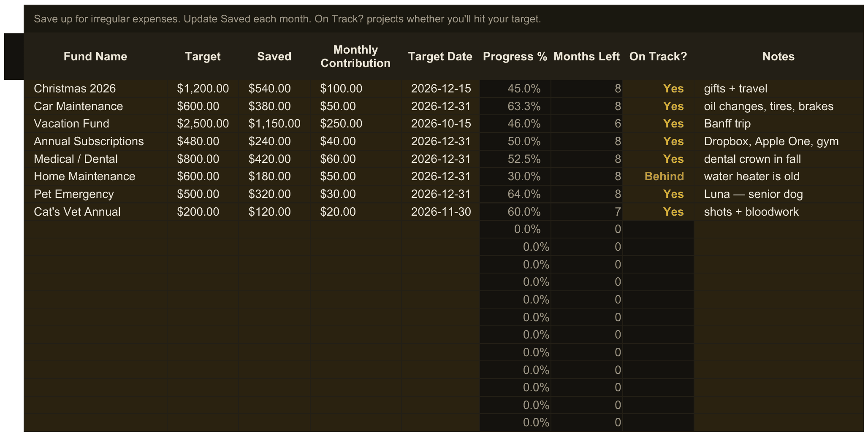
Task: Select the $60.00 monthly contribution
Action: (355, 159)
